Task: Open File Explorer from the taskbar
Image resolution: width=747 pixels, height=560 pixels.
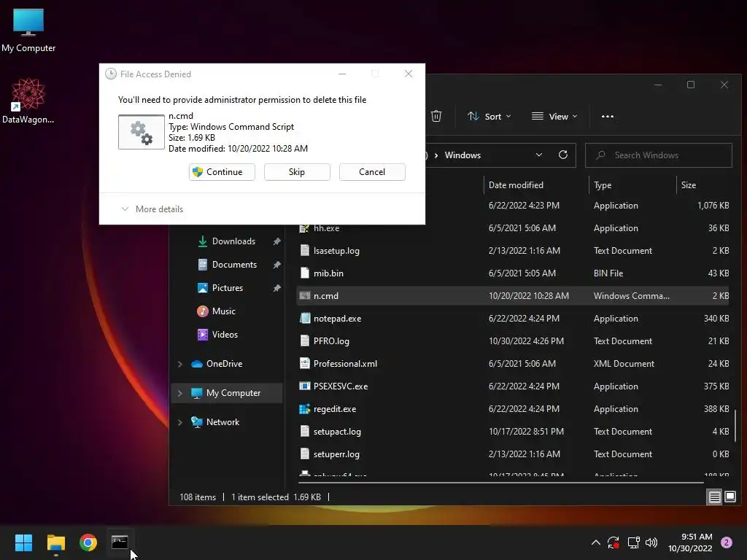Action: pos(55,542)
